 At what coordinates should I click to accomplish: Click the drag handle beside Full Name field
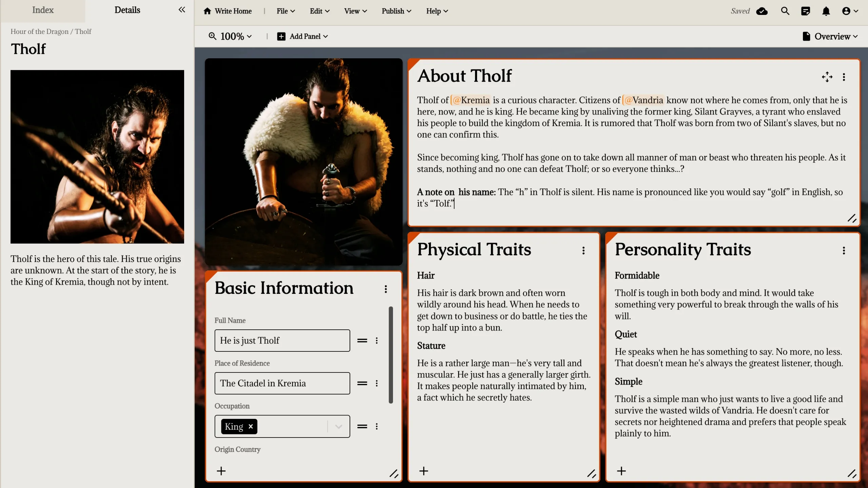[362, 341]
